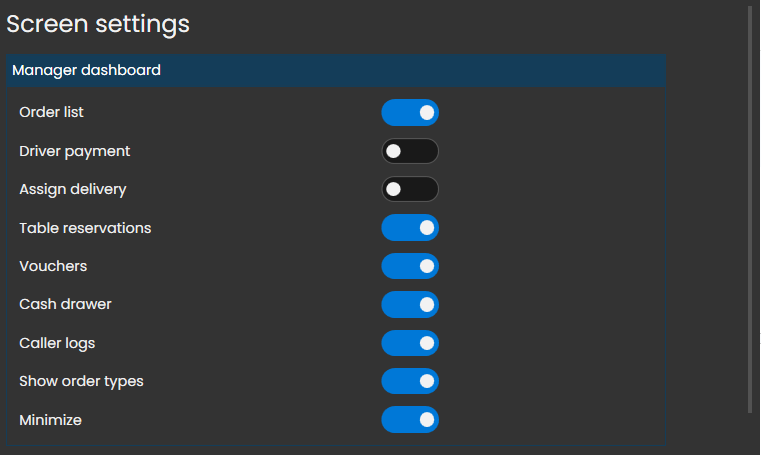Screen dimensions: 761x455
Task: Switch off the Minimize toggle
Action: point(410,420)
